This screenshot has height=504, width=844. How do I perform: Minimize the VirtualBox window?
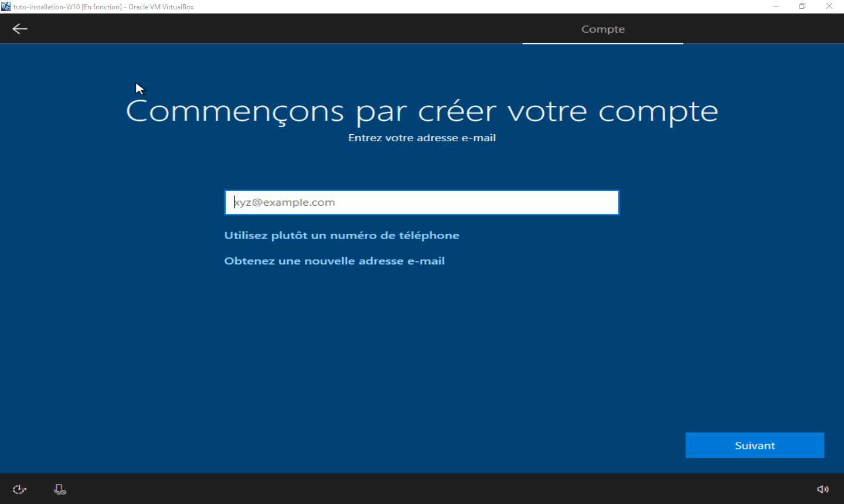pyautogui.click(x=775, y=6)
